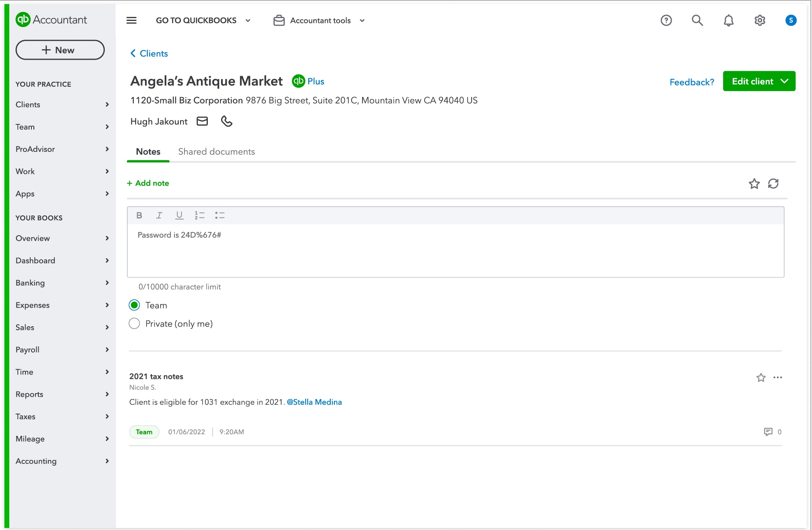812x530 pixels.
Task: Insert bulleted list in note editor
Action: (220, 215)
